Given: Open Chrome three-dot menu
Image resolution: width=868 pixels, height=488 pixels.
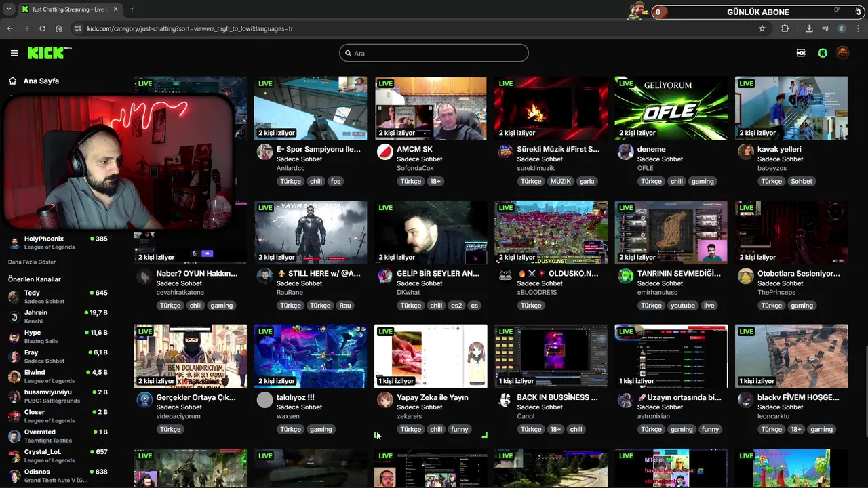Looking at the screenshot, I should point(859,28).
